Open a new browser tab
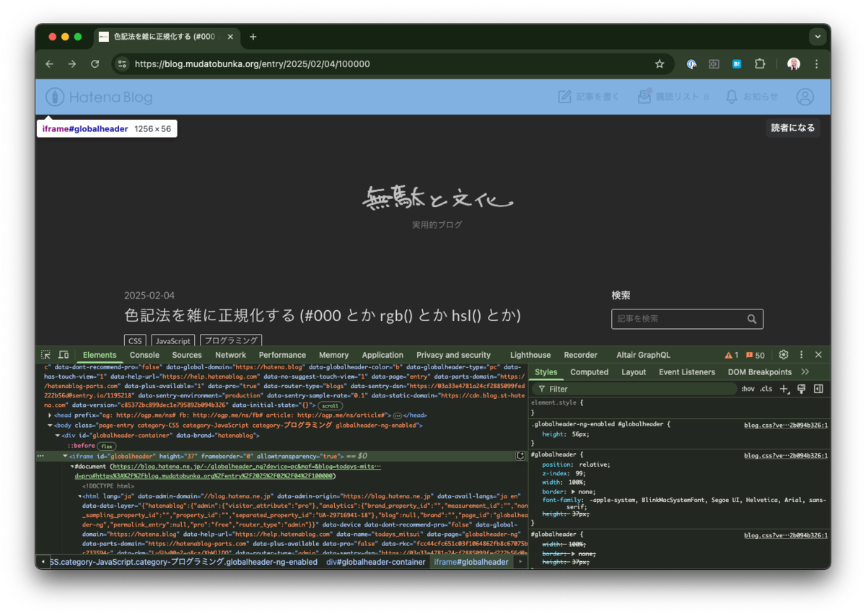 (253, 37)
